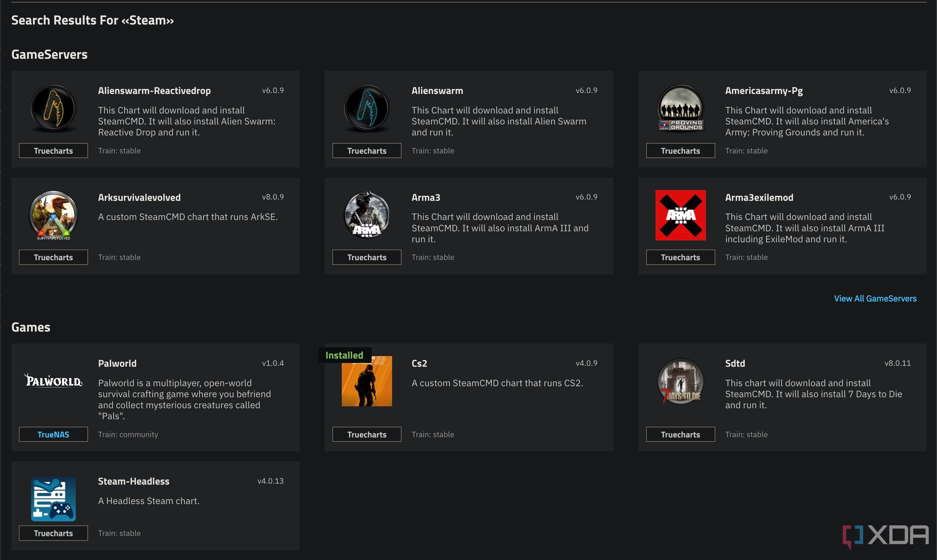Click the Arma3exilemod ExileMod description
This screenshot has width=937, height=560.
click(805, 228)
